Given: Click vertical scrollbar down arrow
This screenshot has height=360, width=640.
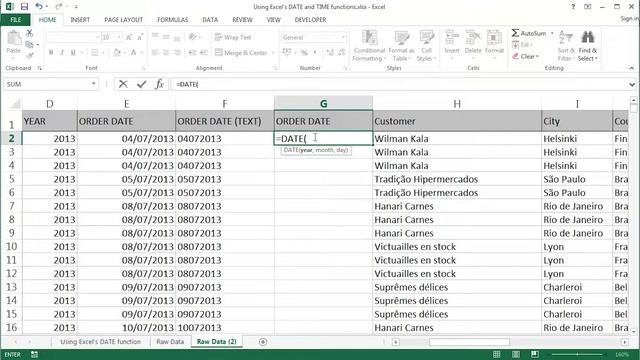Looking at the screenshot, I should point(633,331).
